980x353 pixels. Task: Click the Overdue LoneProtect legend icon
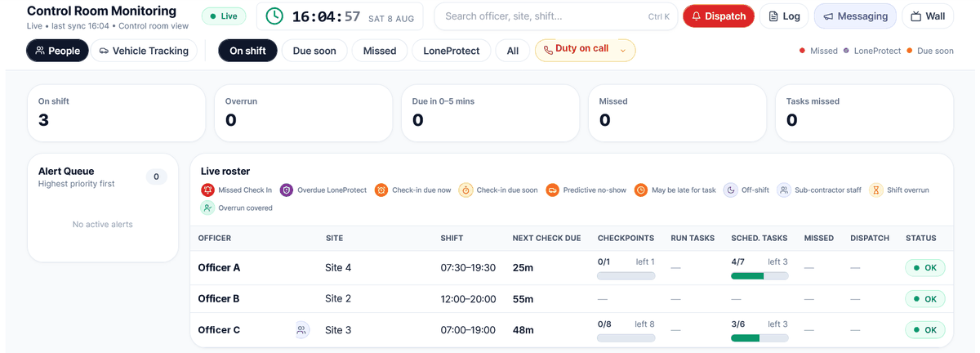tap(287, 190)
